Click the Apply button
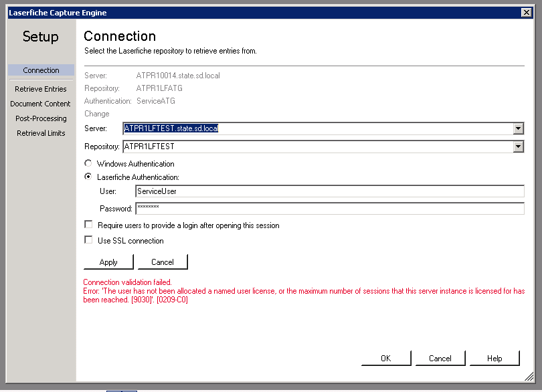 click(108, 262)
